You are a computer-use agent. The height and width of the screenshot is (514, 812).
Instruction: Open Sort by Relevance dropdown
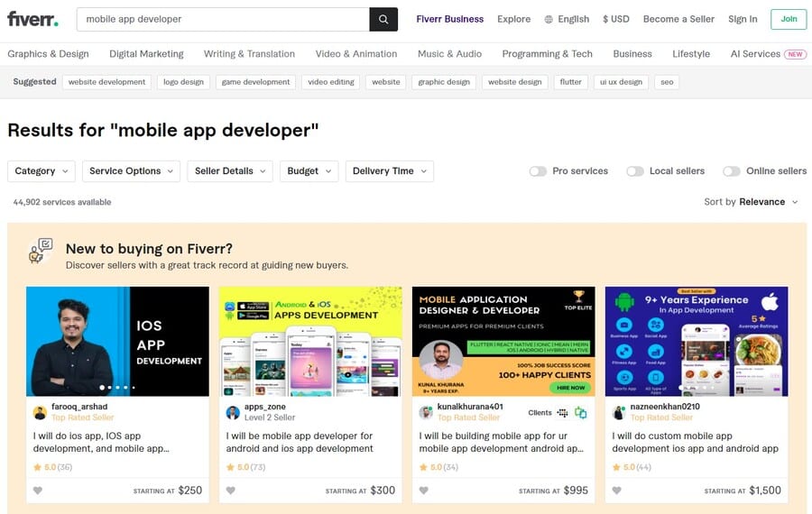point(751,202)
